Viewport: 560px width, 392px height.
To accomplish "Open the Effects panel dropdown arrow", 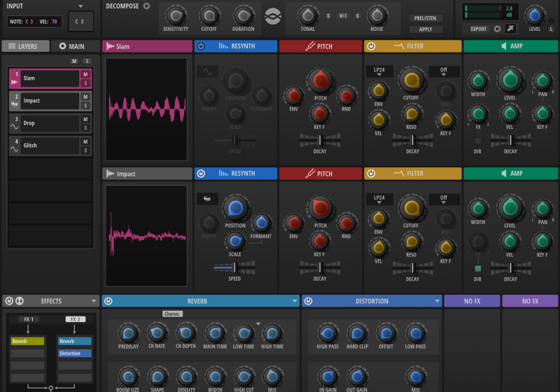I will [93, 301].
